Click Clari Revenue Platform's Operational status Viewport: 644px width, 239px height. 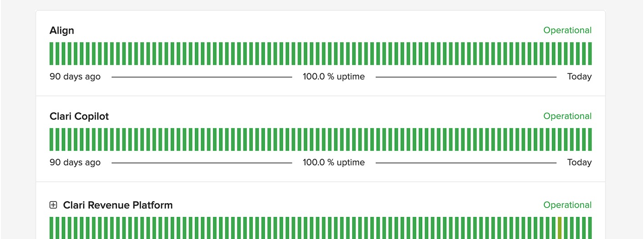567,205
